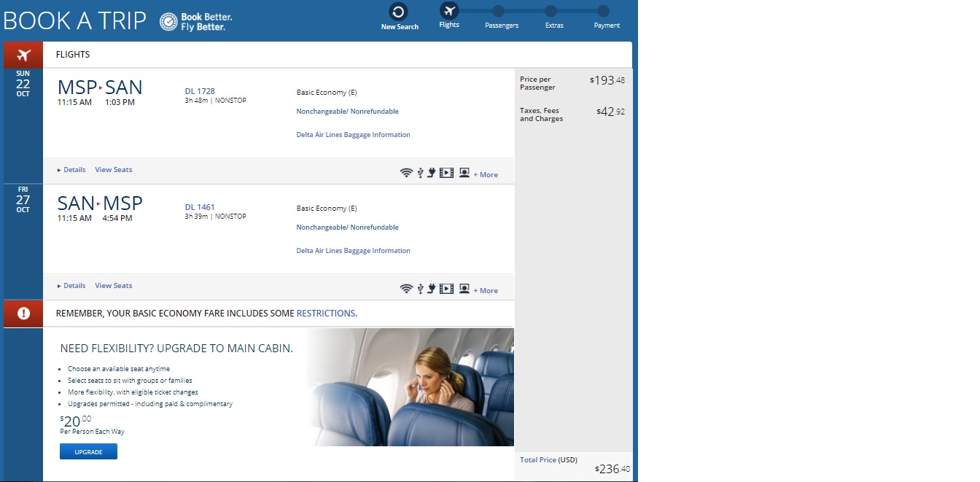Screen dimensions: 980x482
Task: Click the '3h 48m | NONSTOP' duration text
Action: point(216,101)
